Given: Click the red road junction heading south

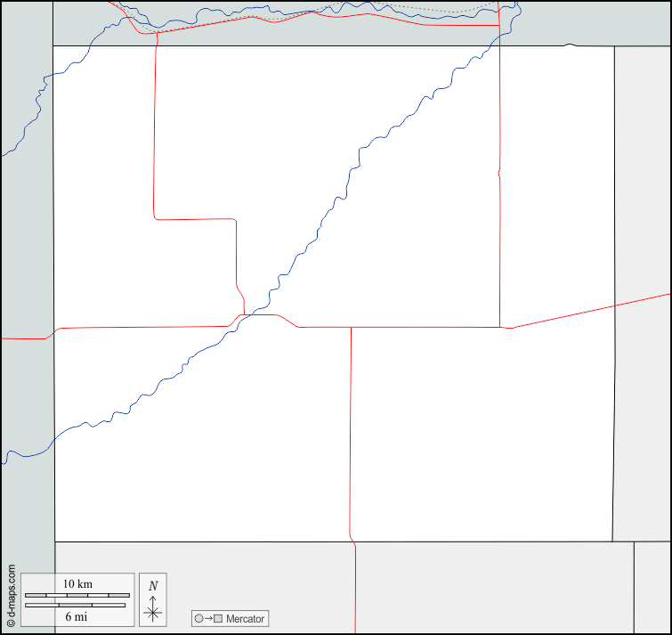Looking at the screenshot, I should click(351, 328).
